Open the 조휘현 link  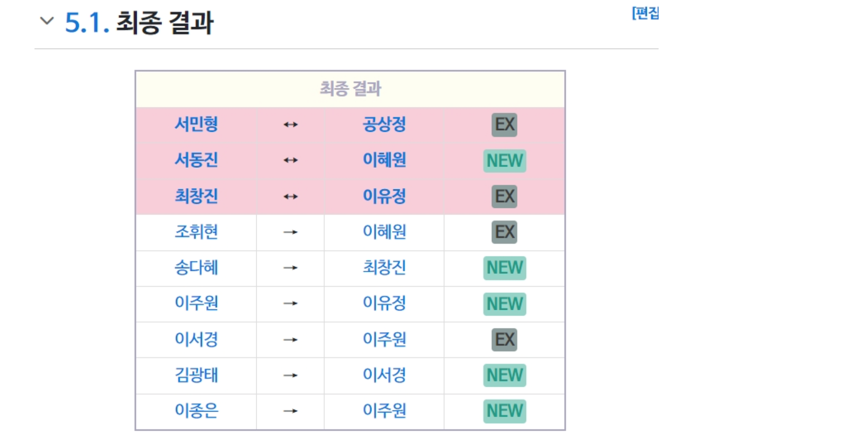pos(196,232)
